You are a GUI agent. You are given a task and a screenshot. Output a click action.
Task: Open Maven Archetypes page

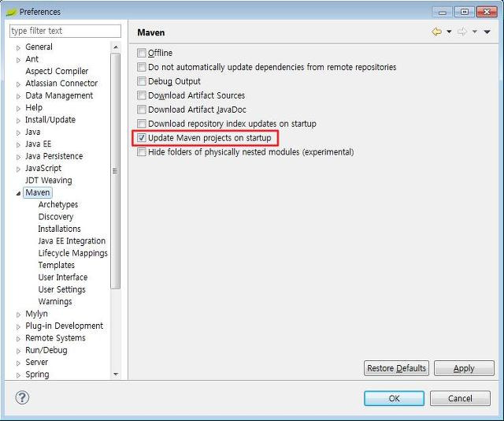(x=58, y=204)
